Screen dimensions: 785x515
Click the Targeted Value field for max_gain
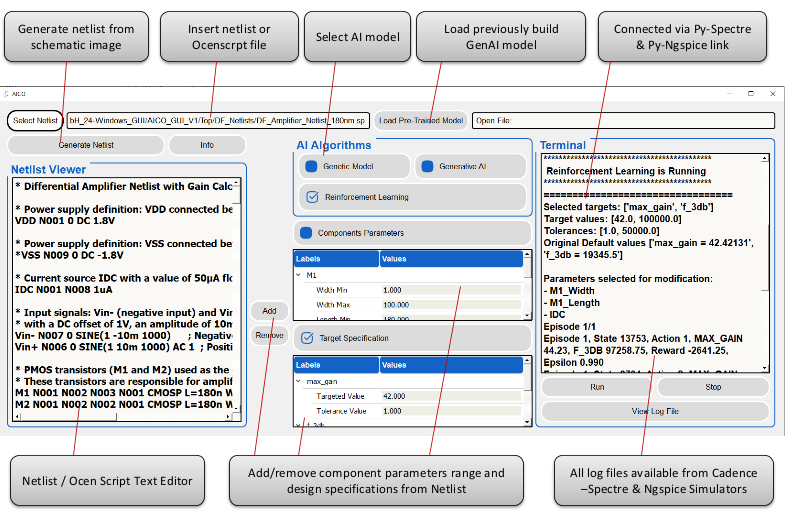[450, 396]
